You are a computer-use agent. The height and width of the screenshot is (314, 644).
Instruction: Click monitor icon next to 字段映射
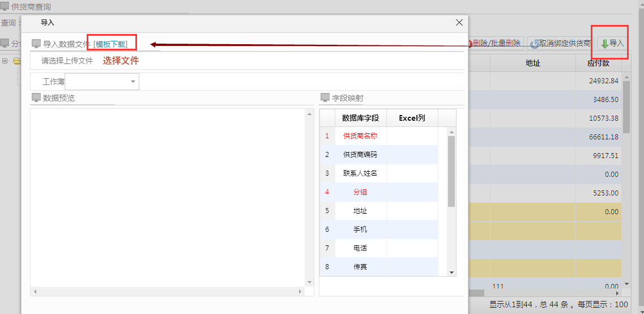[x=325, y=97]
